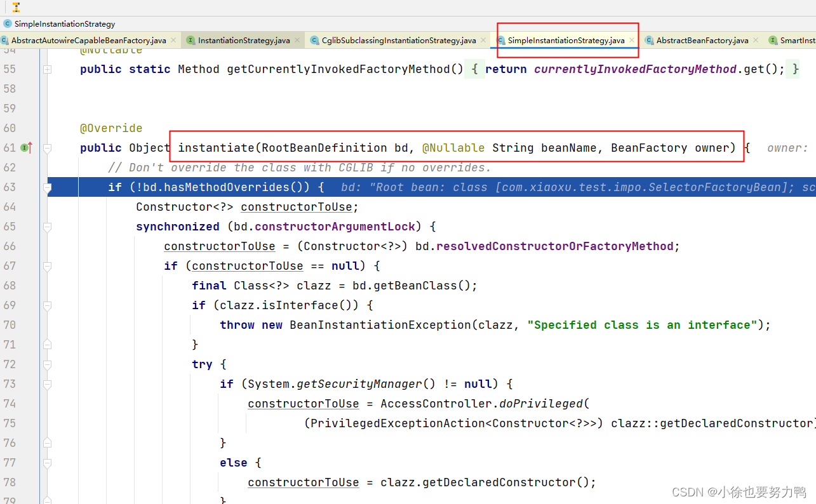The height and width of the screenshot is (504, 816).
Task: Collapse the instantiate method at line 61
Action: click(47, 148)
